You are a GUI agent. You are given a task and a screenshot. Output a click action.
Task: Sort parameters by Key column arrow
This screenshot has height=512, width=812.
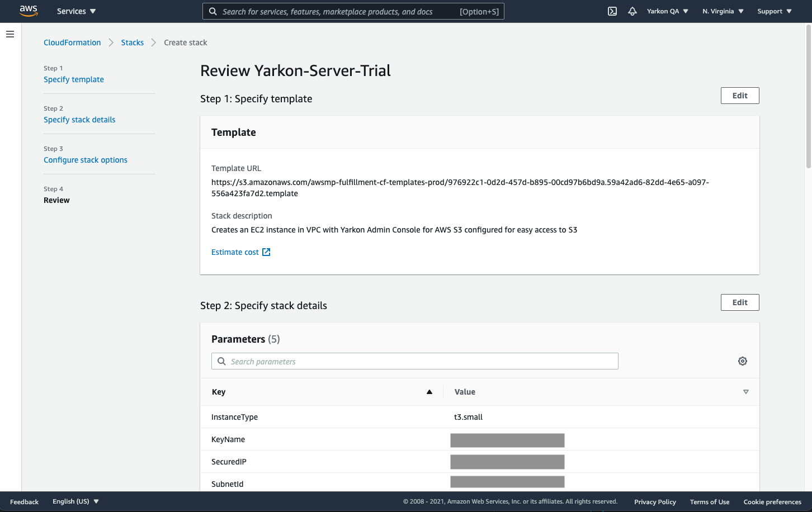tap(429, 392)
